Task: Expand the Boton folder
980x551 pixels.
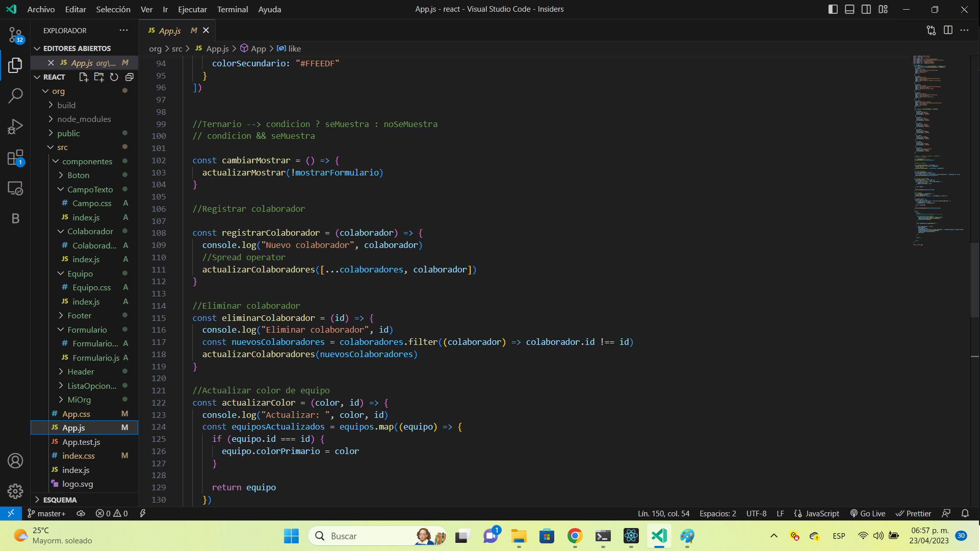Action: pos(84,175)
